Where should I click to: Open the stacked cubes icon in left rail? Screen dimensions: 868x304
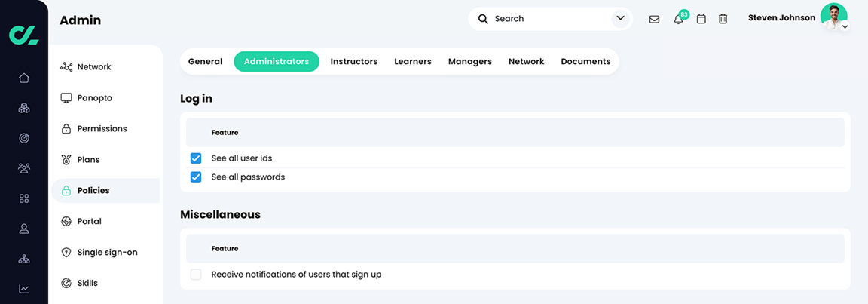pos(24,108)
